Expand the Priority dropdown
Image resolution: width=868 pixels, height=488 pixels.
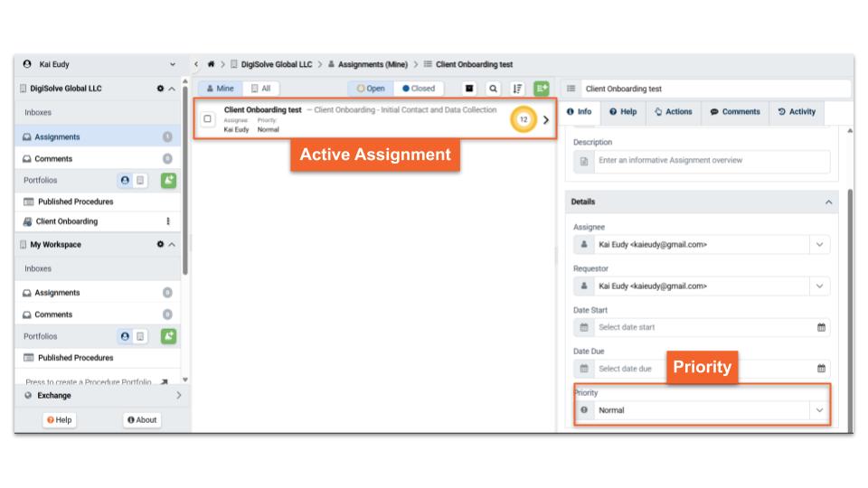819,410
